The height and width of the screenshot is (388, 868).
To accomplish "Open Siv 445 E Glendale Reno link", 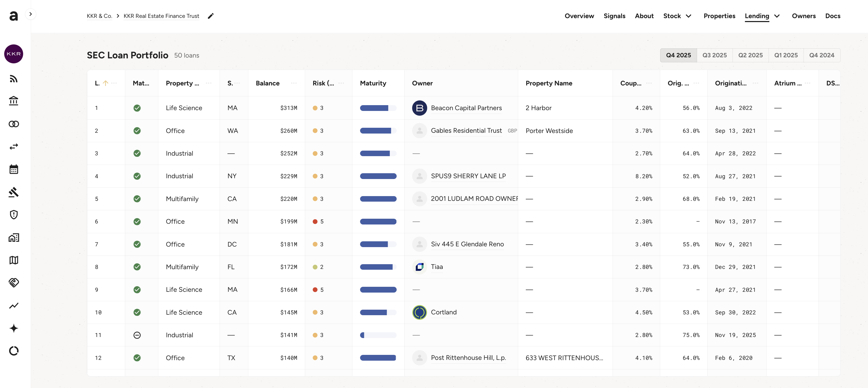I will [467, 244].
